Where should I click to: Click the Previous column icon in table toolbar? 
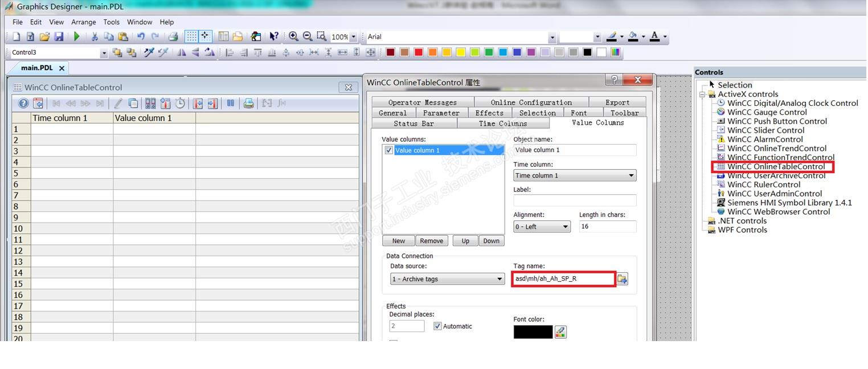click(x=198, y=104)
